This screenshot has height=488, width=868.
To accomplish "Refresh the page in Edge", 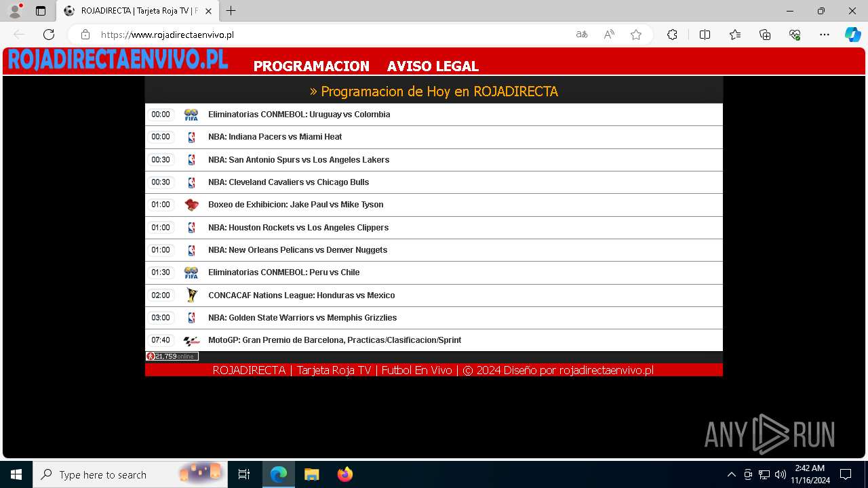I will click(x=49, y=35).
